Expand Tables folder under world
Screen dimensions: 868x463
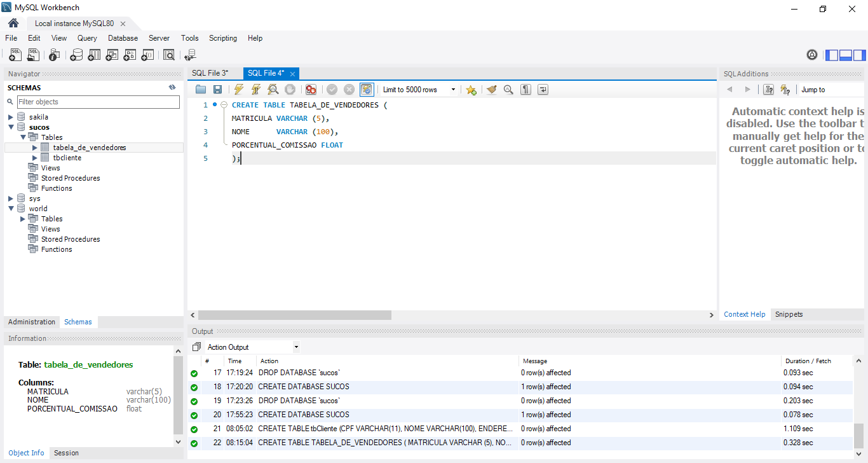(23, 219)
